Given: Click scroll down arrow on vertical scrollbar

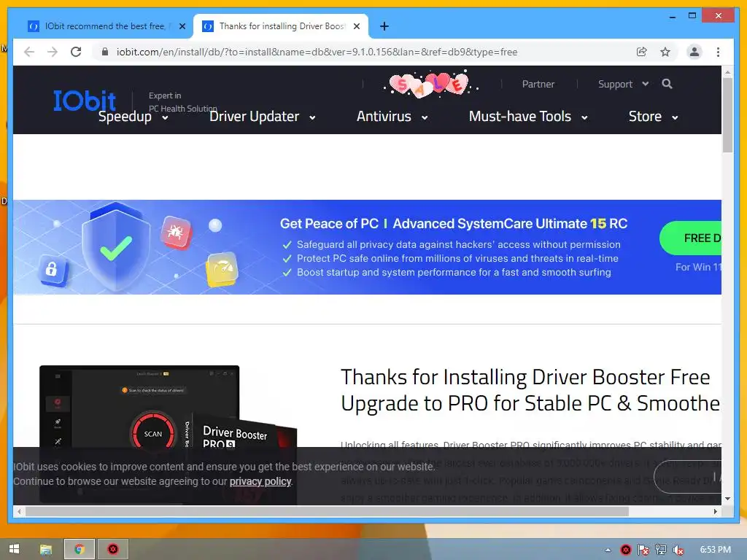Looking at the screenshot, I should point(727,499).
